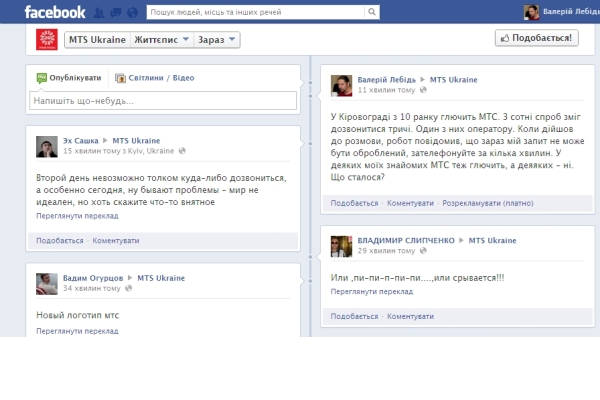This screenshot has width=600, height=400.
Task: Click privacy globe icon on СЛИПЧЕНКО post
Action: pyautogui.click(x=423, y=251)
